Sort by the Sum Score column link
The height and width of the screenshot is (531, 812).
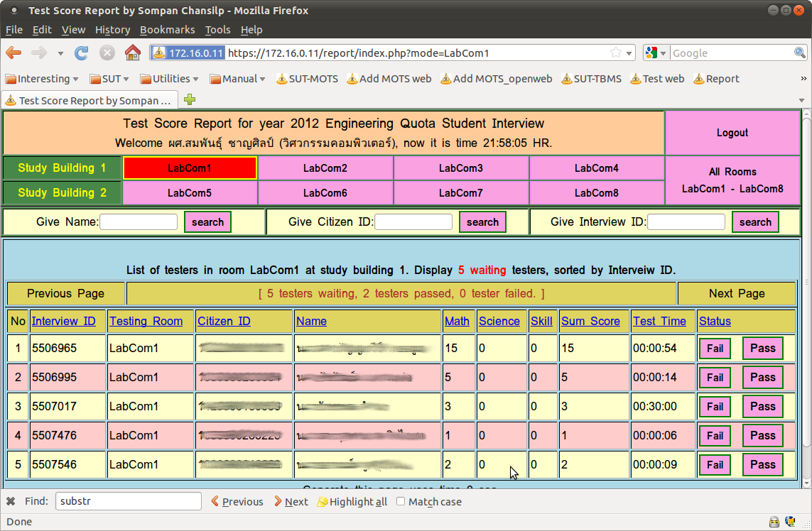[x=590, y=322]
